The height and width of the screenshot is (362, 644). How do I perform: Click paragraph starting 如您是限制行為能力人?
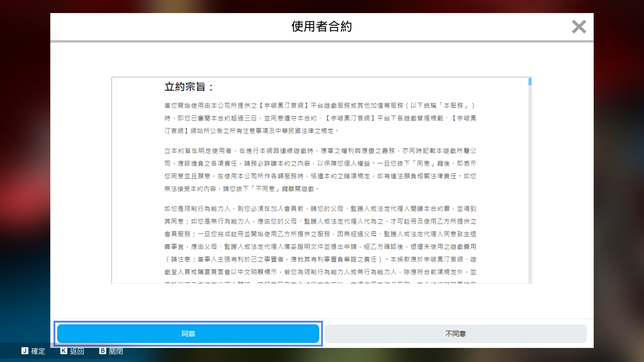[320, 244]
